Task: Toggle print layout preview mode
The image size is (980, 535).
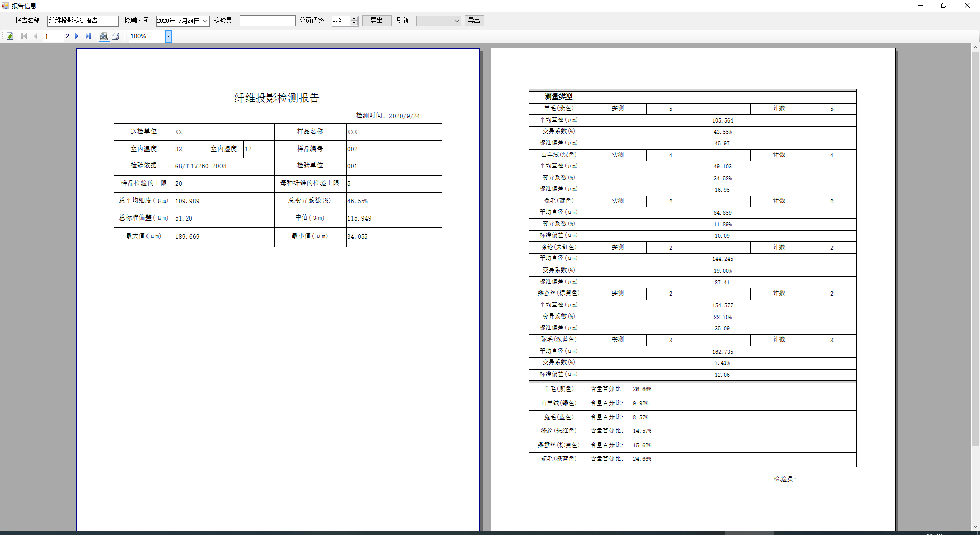Action: point(104,36)
